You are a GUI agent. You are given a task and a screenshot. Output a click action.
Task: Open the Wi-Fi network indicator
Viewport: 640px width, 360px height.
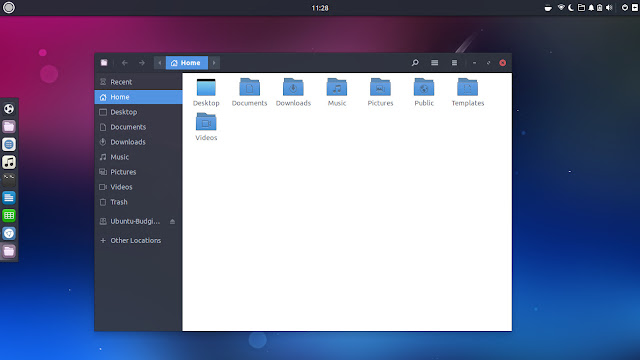[561, 8]
